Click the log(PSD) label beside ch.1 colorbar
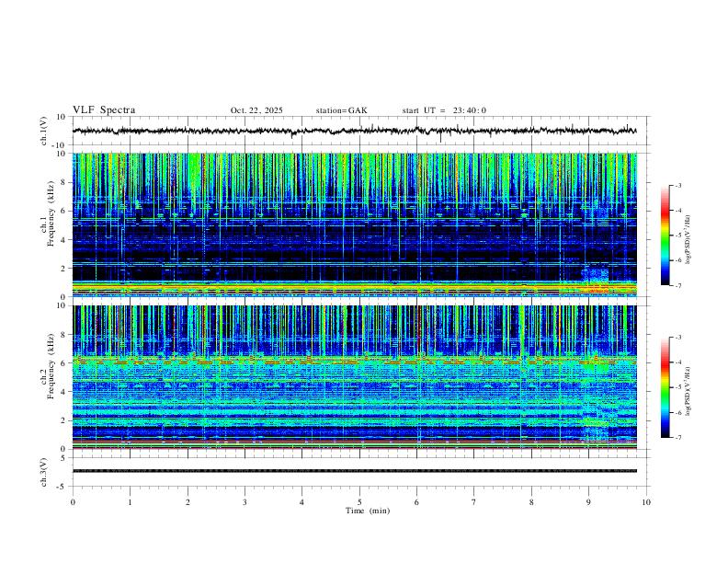 click(688, 240)
